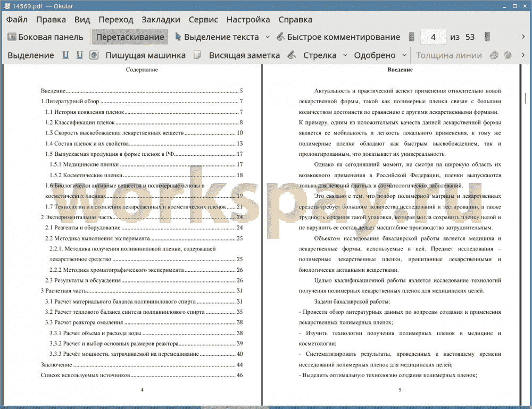
Task: Go to previous page arrow icon
Action: coord(412,37)
